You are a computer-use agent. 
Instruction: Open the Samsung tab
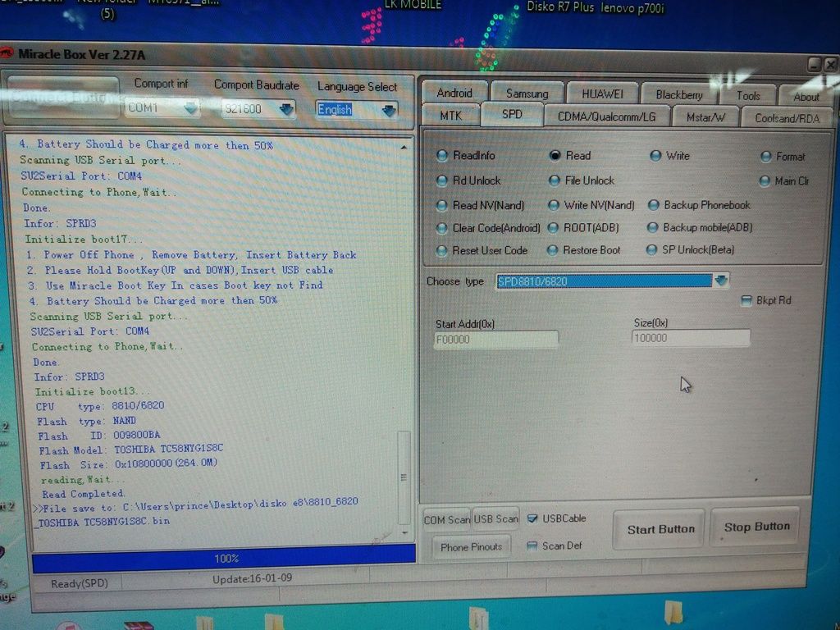527,94
